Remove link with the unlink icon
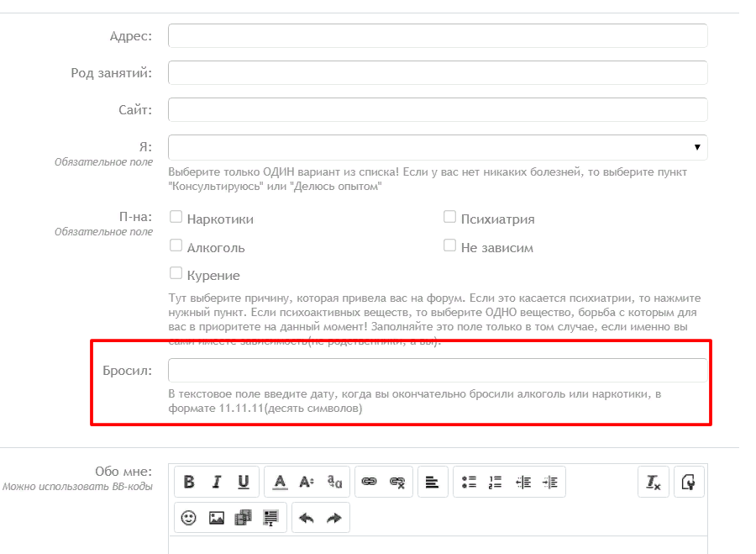Image resolution: width=756 pixels, height=554 pixels. pyautogui.click(x=396, y=482)
